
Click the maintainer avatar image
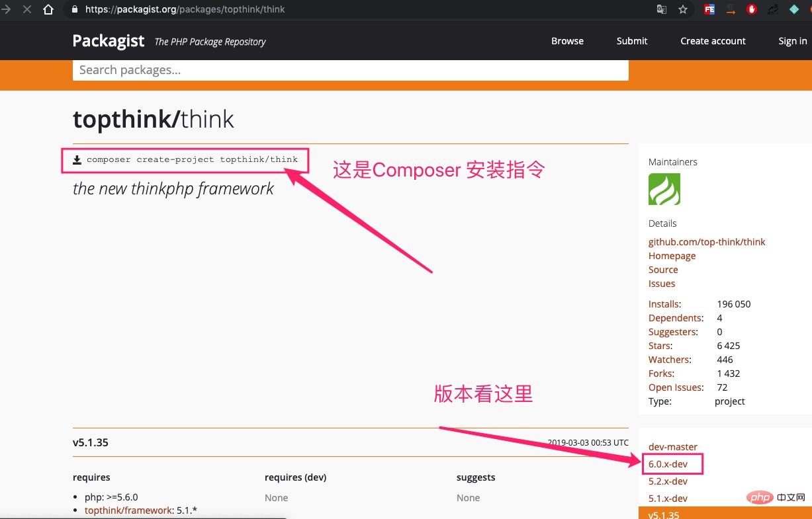coord(664,189)
